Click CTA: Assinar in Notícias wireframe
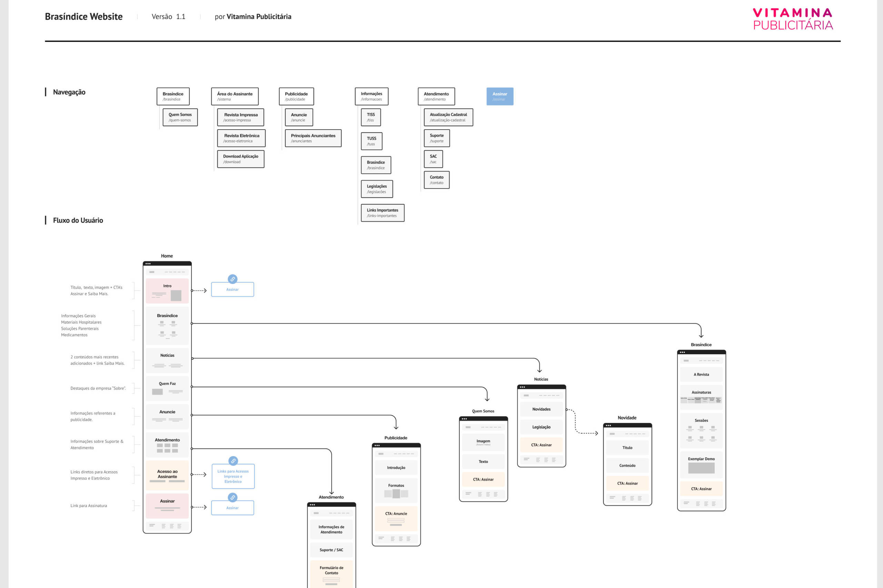The width and height of the screenshot is (883, 588). pyautogui.click(x=542, y=445)
